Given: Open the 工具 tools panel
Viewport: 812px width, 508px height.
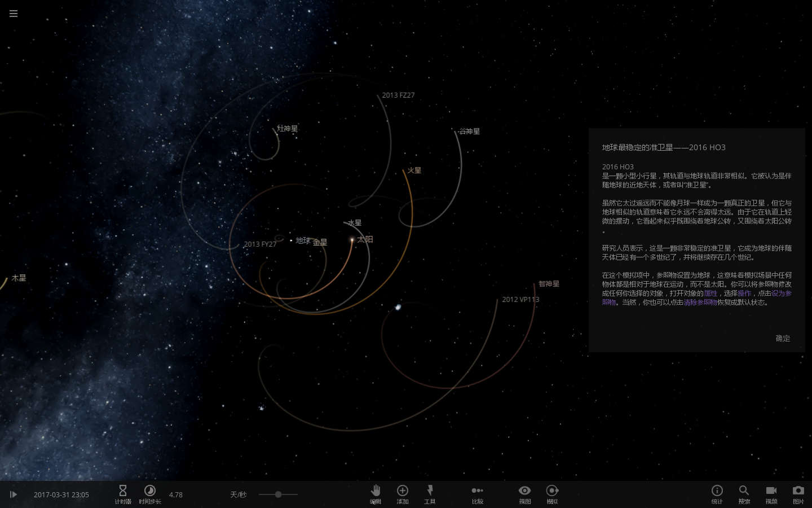Looking at the screenshot, I should pyautogui.click(x=430, y=494).
